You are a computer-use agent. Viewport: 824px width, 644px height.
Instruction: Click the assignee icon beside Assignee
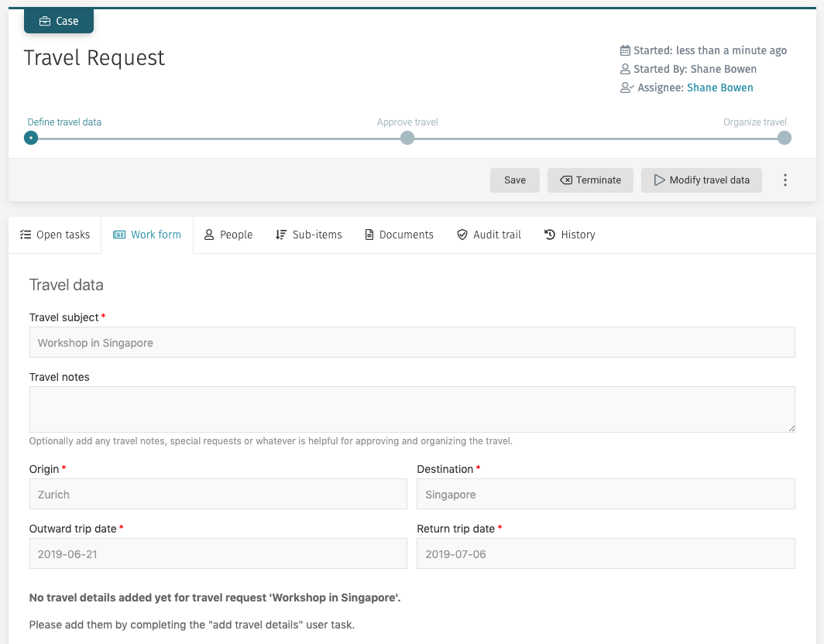pyautogui.click(x=627, y=87)
